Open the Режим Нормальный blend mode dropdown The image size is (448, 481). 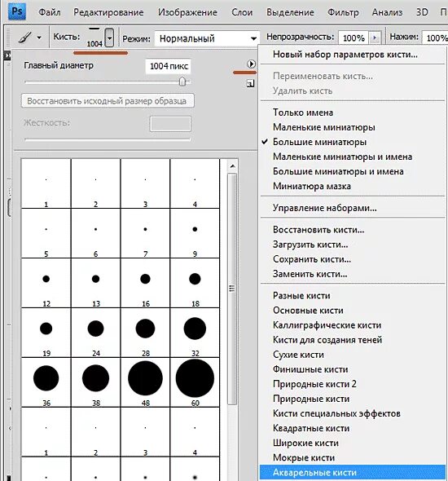click(207, 38)
